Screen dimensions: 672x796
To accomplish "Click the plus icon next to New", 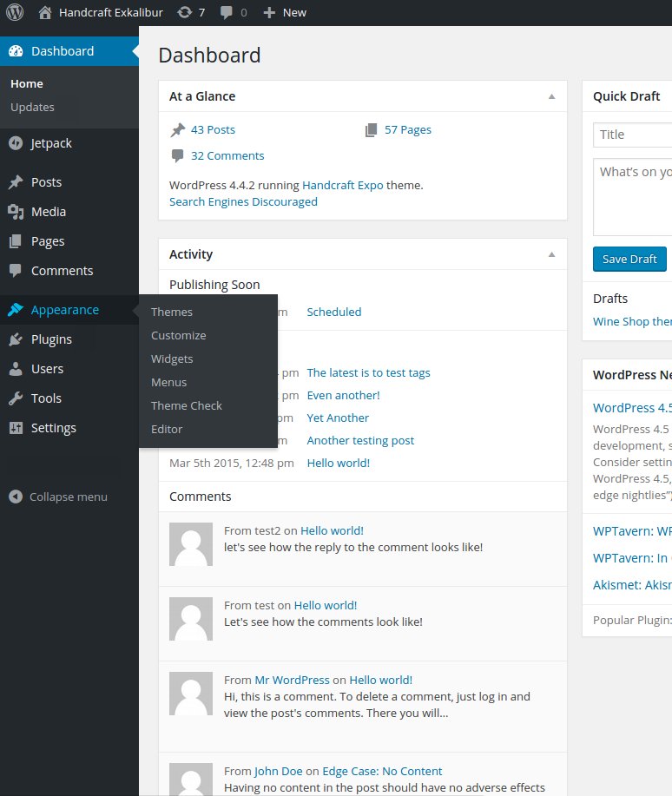I will pos(269,13).
